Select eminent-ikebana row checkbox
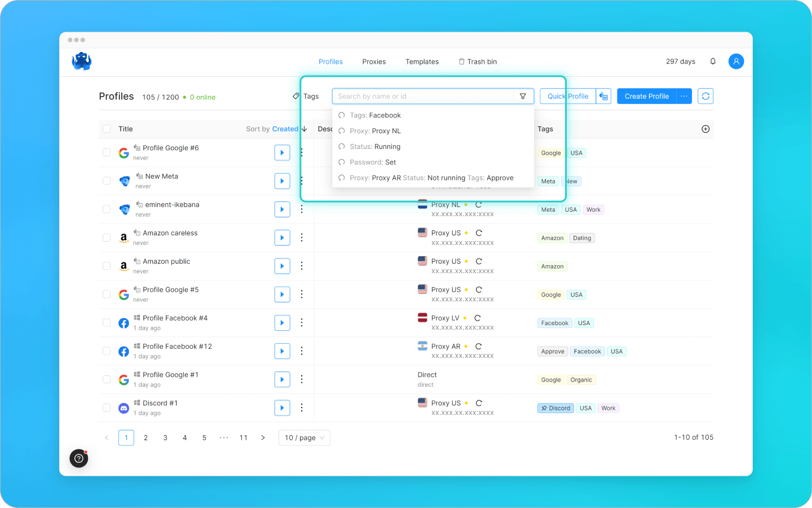 point(107,209)
